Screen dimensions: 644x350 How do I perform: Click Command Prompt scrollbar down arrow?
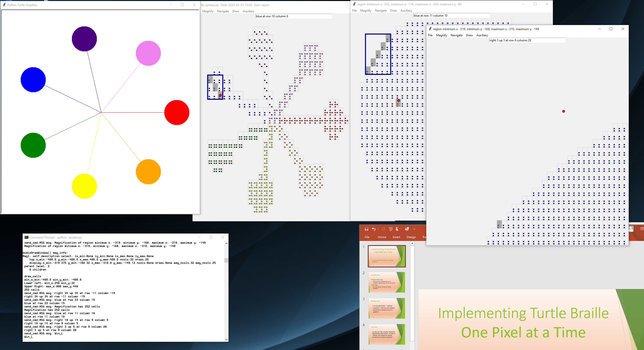(x=226, y=339)
